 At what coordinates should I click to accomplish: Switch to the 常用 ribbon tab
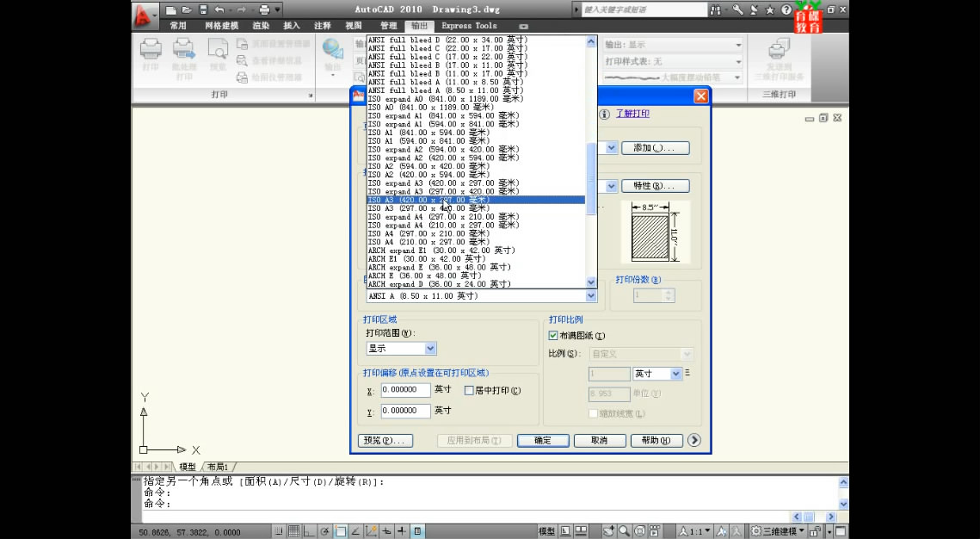[x=178, y=26]
